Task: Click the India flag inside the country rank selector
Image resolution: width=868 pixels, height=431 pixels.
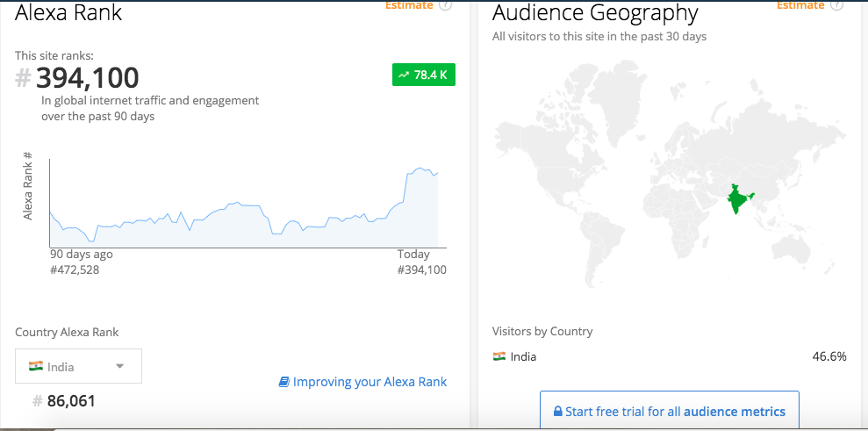Action: [x=36, y=366]
